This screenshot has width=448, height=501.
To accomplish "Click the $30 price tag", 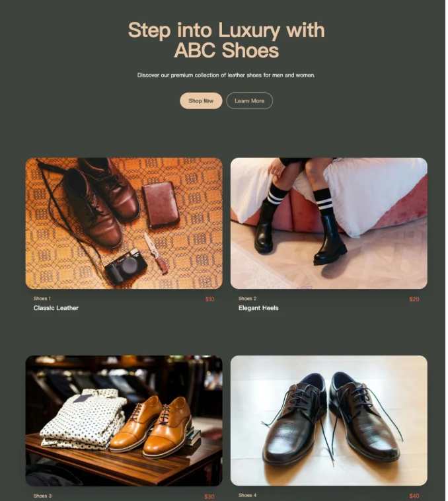I will [209, 496].
